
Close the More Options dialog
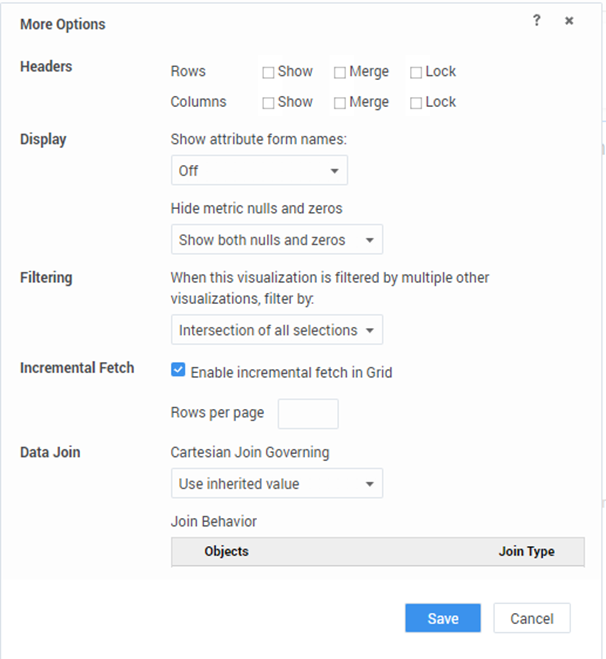[569, 21]
